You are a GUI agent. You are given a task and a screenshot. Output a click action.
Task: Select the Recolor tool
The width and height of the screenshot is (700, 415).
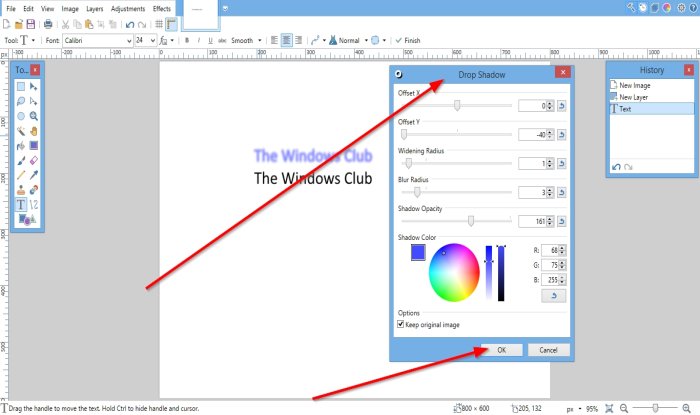tap(33, 190)
